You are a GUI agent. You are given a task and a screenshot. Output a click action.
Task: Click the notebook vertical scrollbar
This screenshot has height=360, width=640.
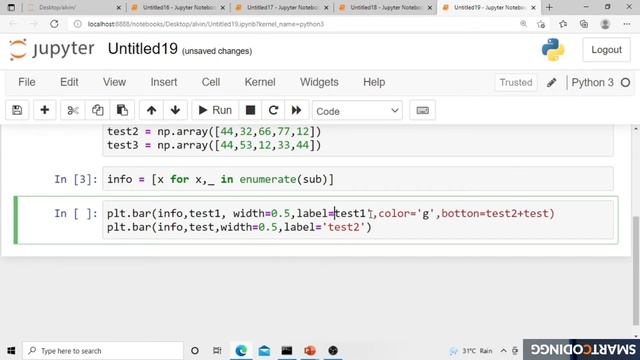636,271
